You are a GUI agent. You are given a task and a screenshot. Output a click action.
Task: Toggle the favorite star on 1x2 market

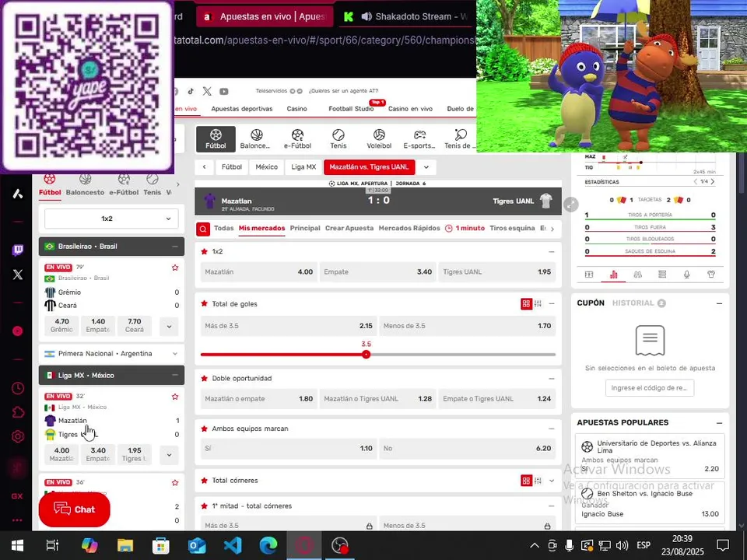pyautogui.click(x=205, y=251)
